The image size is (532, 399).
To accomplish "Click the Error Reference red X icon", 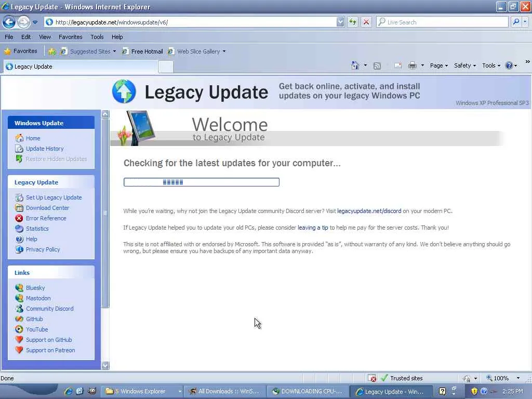I will tap(19, 218).
